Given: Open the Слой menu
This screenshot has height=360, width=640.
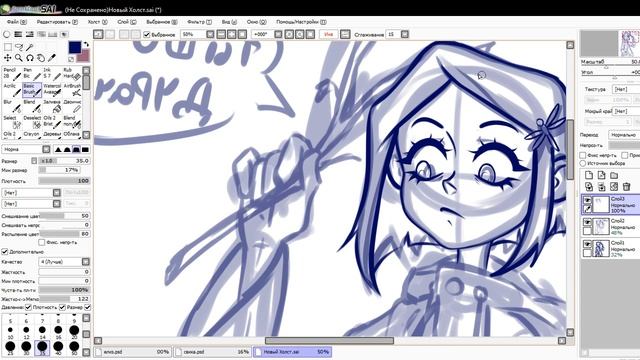Looking at the screenshot, I should coord(127,22).
